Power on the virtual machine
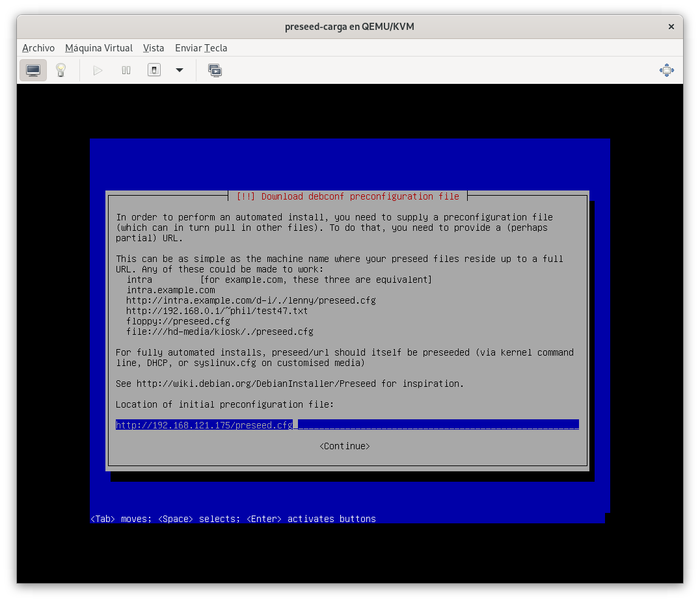The image size is (700, 602). click(98, 70)
